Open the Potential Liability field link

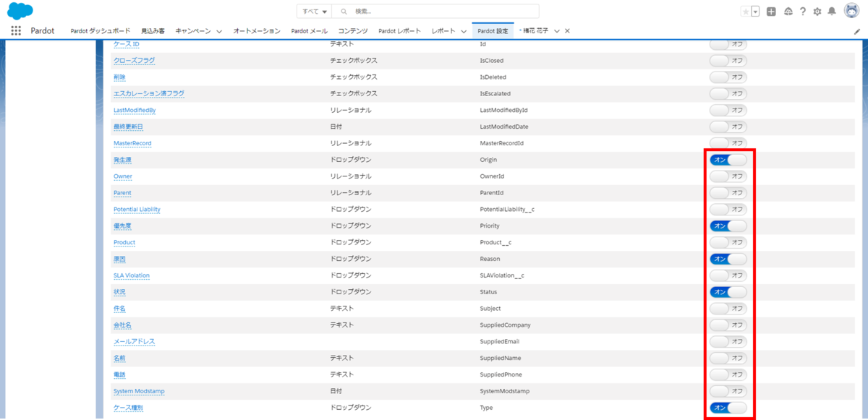point(137,210)
